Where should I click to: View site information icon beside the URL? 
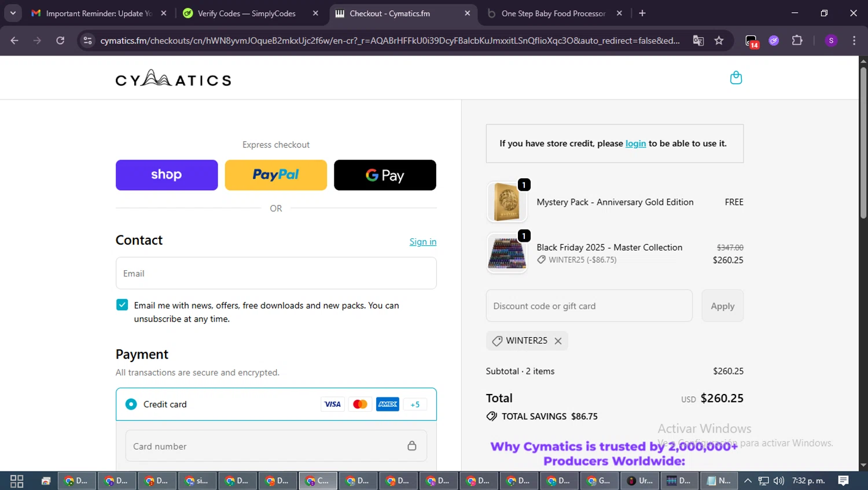[87, 40]
